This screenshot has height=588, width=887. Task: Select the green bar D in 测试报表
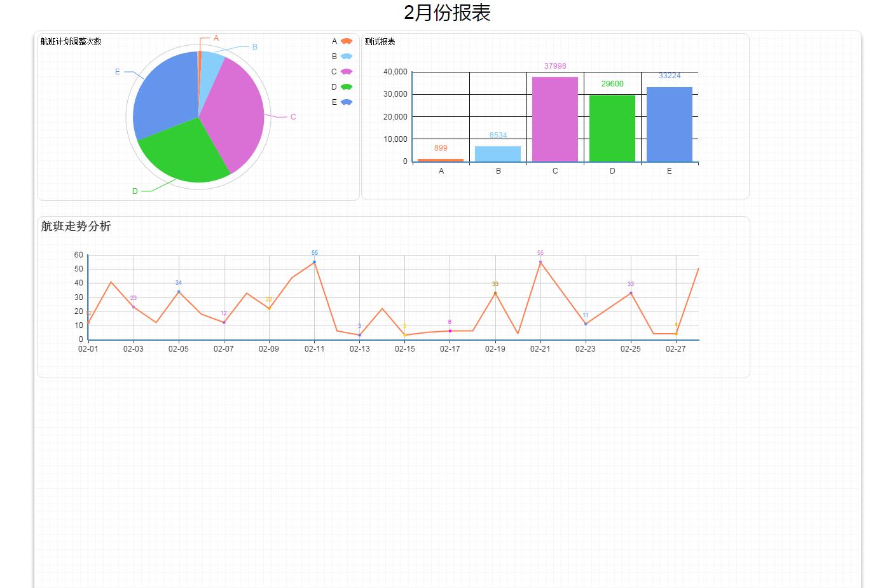pos(612,128)
